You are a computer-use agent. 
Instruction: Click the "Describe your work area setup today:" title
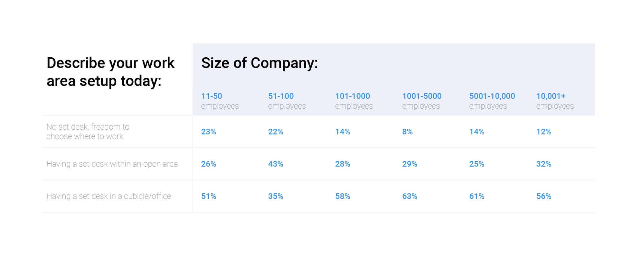[x=110, y=72]
